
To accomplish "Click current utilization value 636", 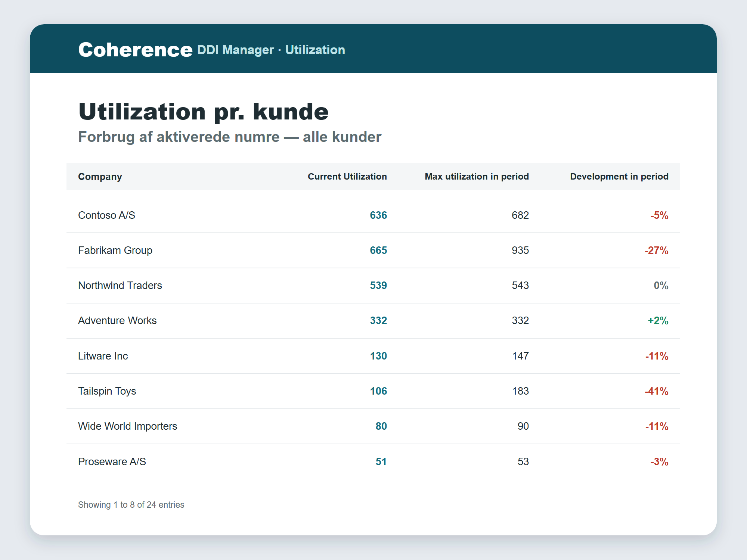I will pyautogui.click(x=378, y=215).
